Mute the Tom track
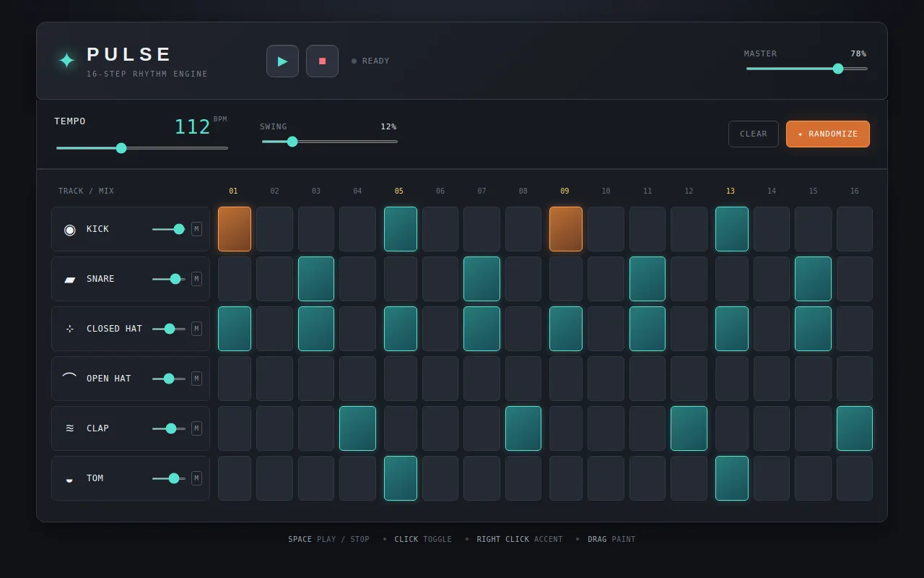Screen dimensions: 924x578 coord(196,478)
